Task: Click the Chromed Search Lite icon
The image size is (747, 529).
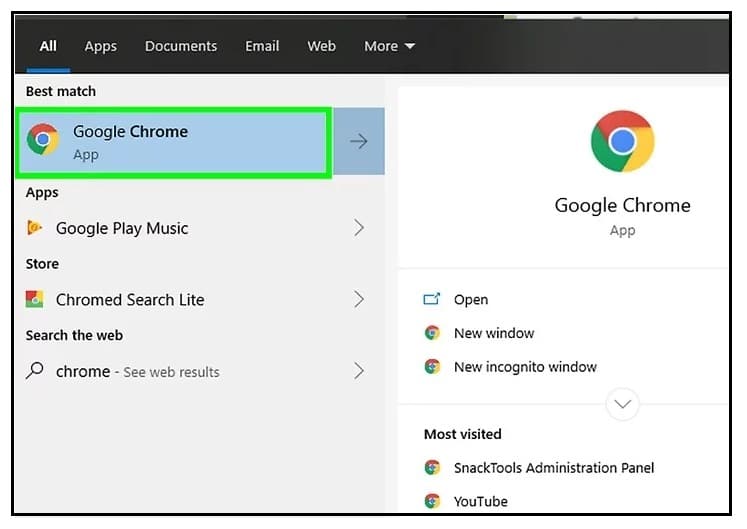Action: [34, 299]
